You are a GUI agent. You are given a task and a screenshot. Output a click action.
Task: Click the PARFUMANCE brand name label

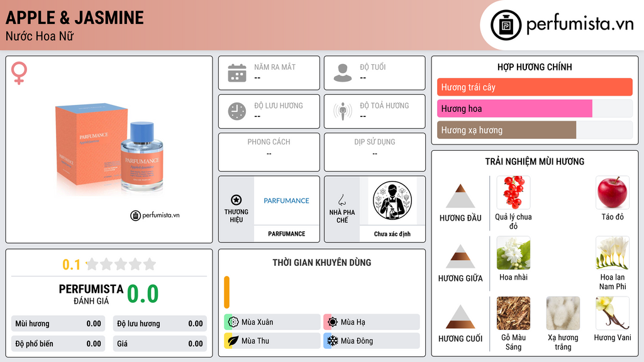(286, 234)
